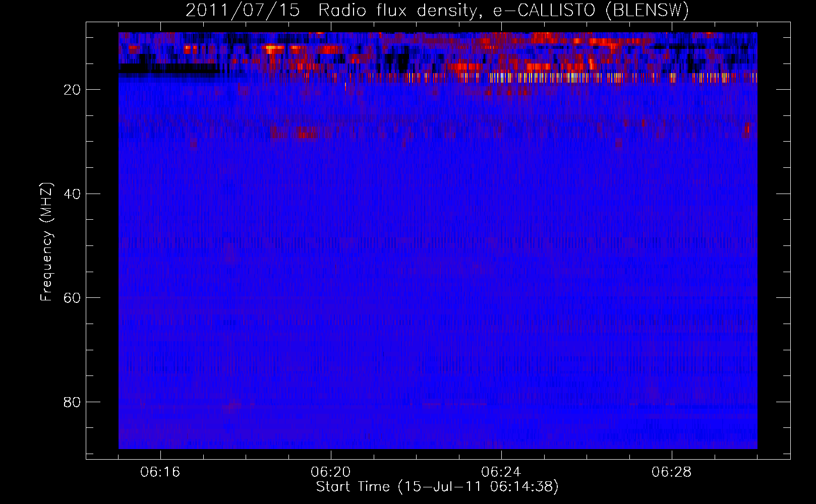
Task: Click the 80 frequency tick label
Action: click(73, 402)
